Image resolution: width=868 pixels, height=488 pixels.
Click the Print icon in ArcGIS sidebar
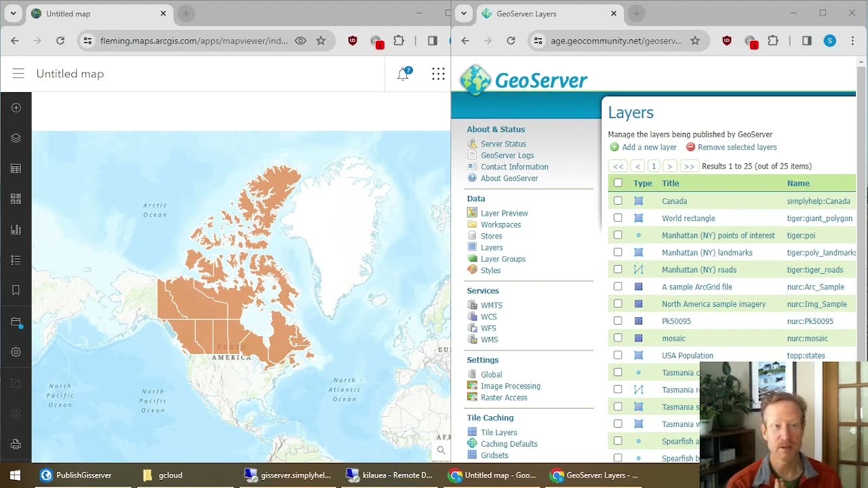pos(16,445)
